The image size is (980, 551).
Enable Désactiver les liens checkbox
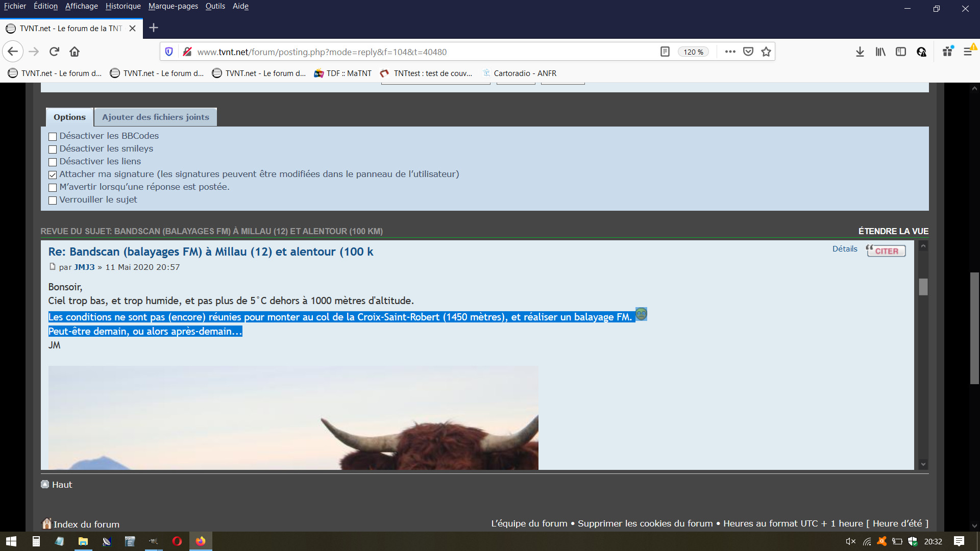(53, 162)
